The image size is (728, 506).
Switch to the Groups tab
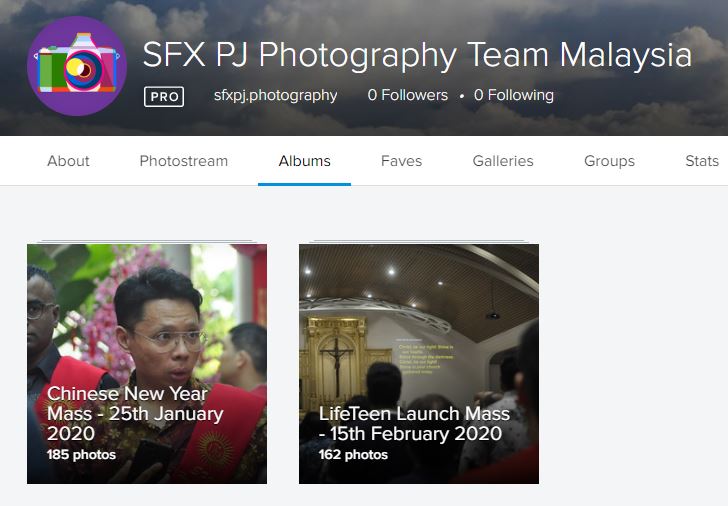point(609,161)
